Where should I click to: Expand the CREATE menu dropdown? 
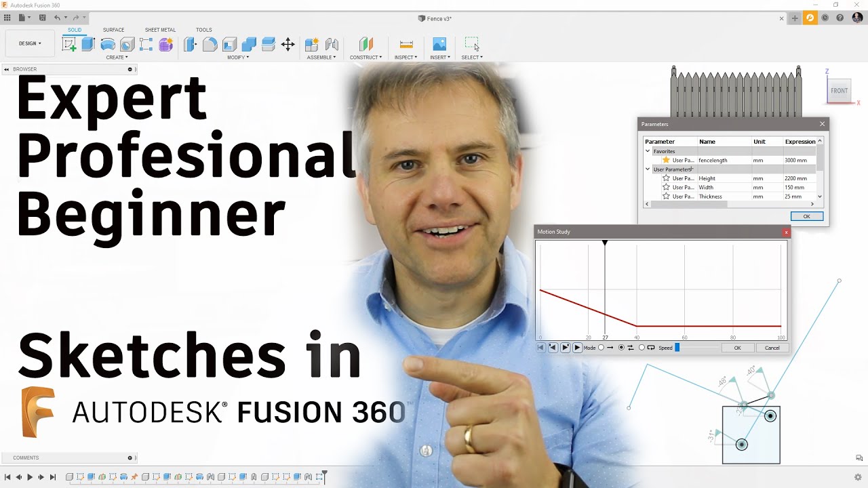click(x=118, y=58)
